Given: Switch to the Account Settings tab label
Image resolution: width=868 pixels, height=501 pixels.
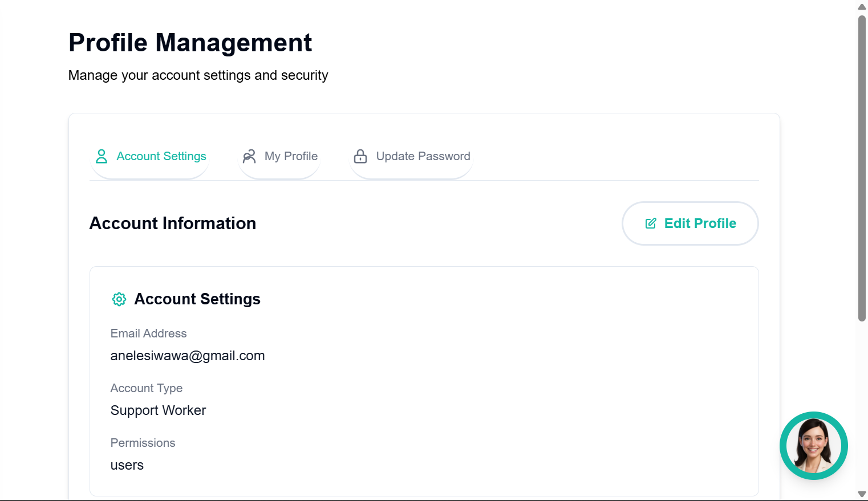Looking at the screenshot, I should (161, 156).
